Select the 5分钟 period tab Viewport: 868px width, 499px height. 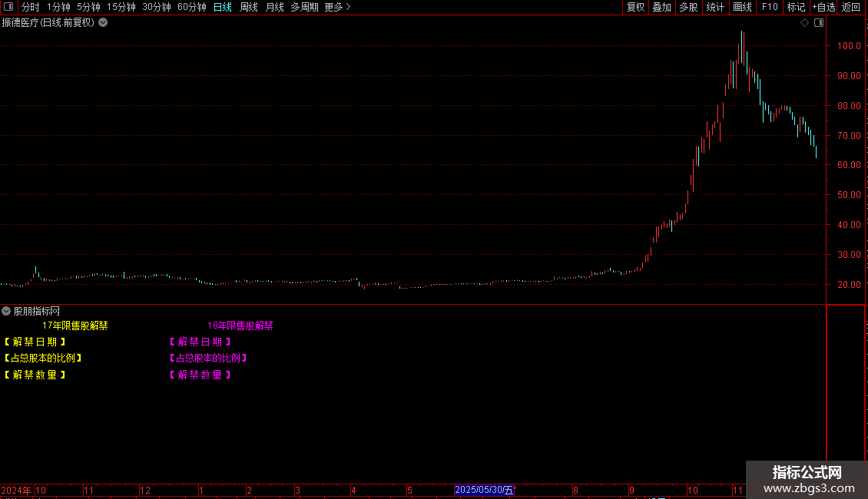click(x=88, y=7)
